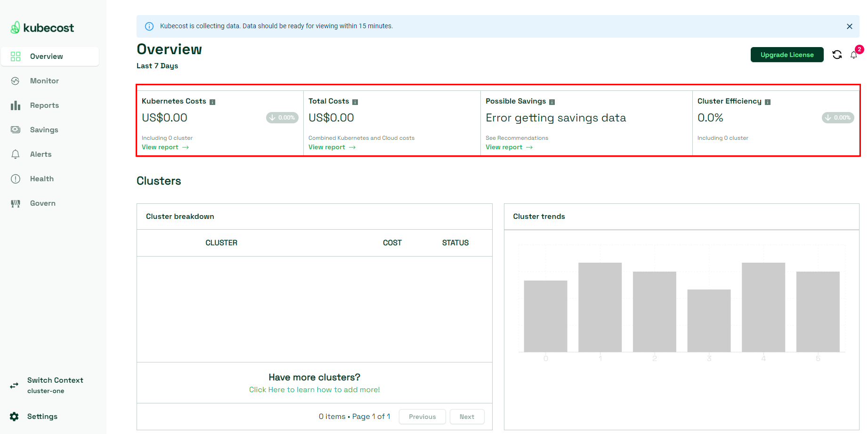Click the kubecost logo
Image resolution: width=868 pixels, height=434 pixels.
pos(42,28)
